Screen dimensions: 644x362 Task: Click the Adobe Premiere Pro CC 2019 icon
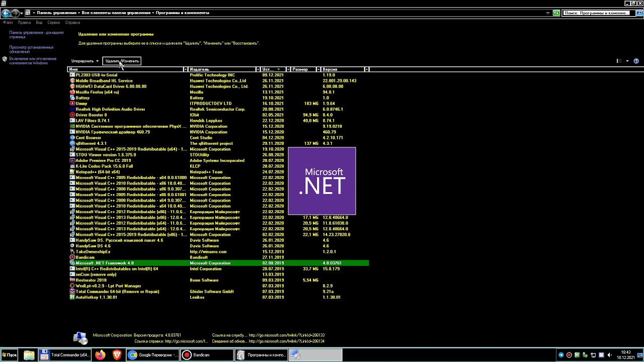coord(72,160)
